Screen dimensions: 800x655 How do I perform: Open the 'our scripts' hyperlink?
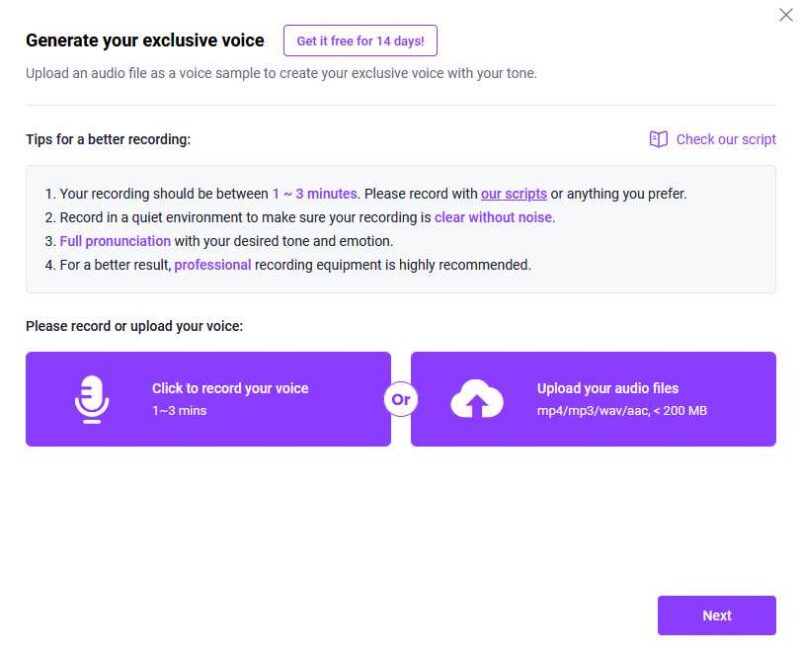(x=513, y=193)
